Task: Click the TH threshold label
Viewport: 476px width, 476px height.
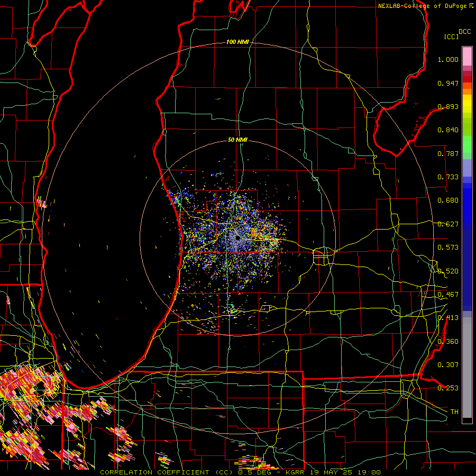Action: coord(454,412)
